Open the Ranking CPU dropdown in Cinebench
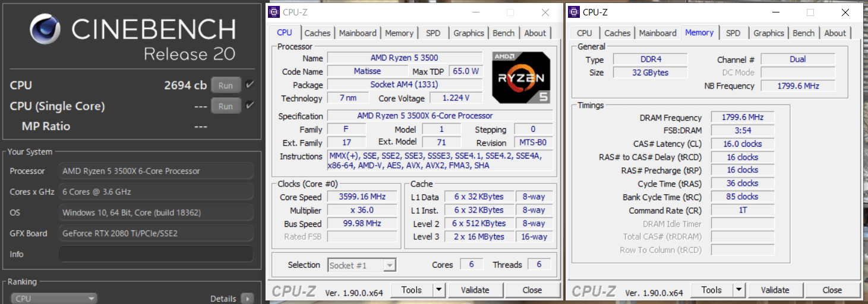The image size is (868, 304). [54, 299]
